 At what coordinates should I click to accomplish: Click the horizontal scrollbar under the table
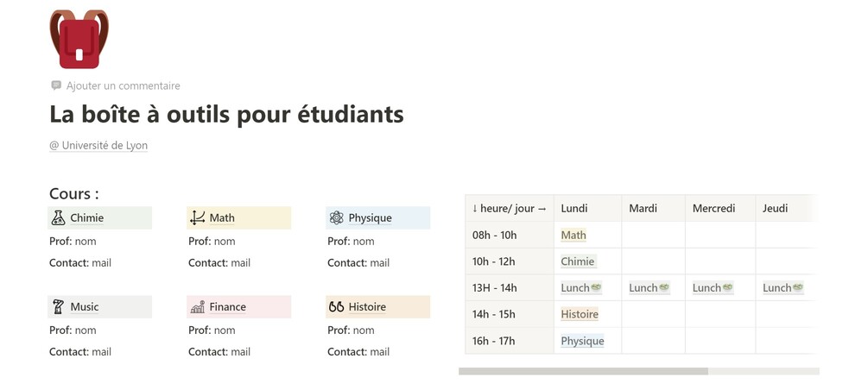pos(583,371)
